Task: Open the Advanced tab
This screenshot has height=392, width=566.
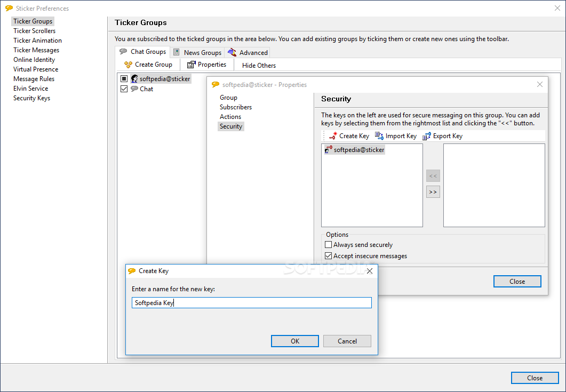Action: 248,52
